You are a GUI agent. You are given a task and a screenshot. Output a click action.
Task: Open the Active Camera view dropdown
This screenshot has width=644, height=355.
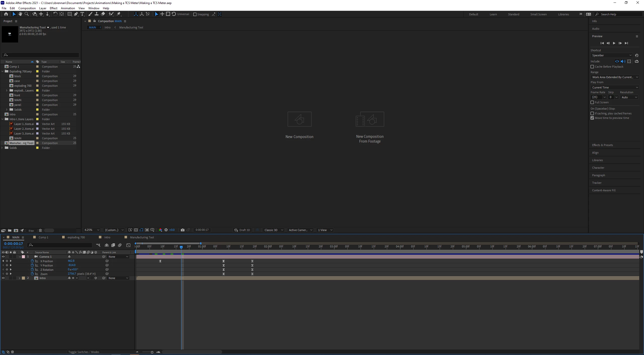[300, 230]
